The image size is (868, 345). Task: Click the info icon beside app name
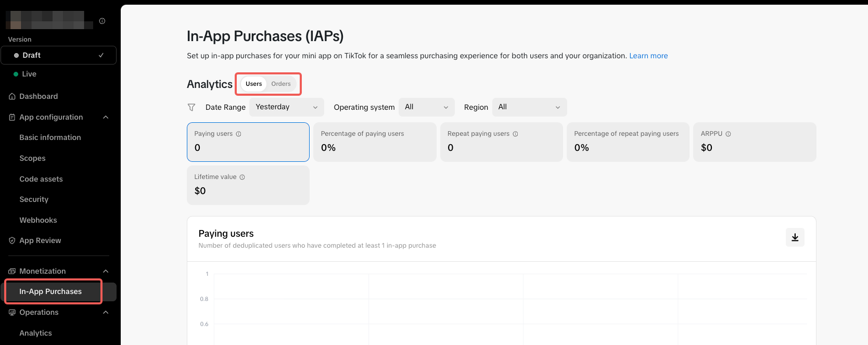[102, 21]
